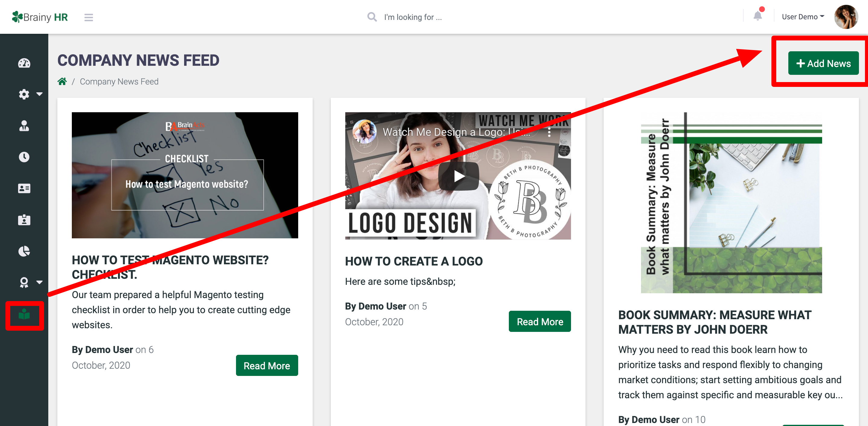Viewport: 868px width, 426px height.
Task: Expand the award ribbon submenu arrow
Action: coord(40,282)
